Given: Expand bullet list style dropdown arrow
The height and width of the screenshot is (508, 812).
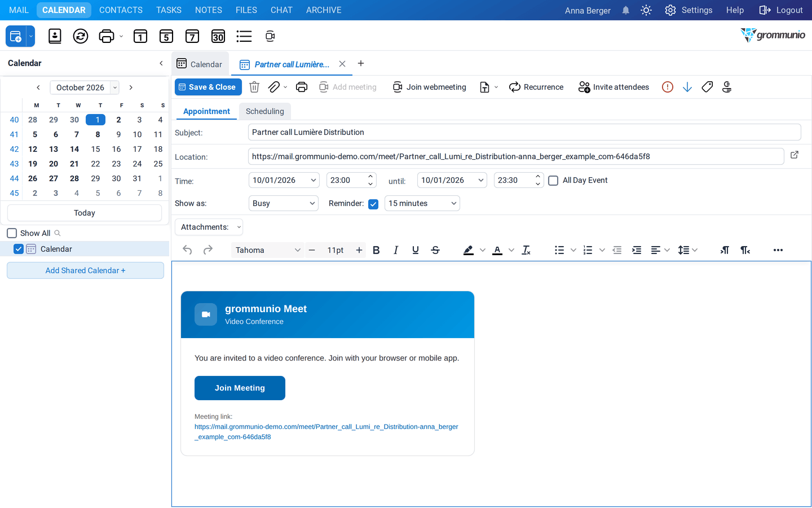Looking at the screenshot, I should [573, 250].
